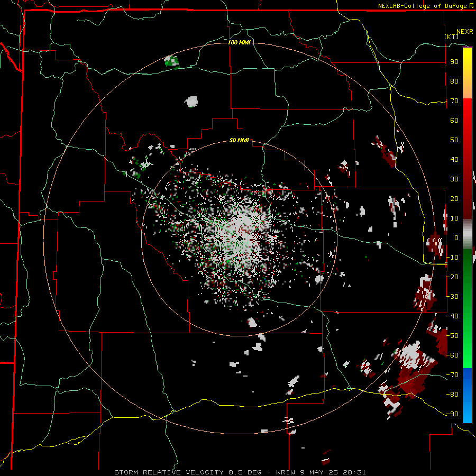476x476 pixels.
Task: Click the -30 value on velocity scale
Action: click(452, 297)
